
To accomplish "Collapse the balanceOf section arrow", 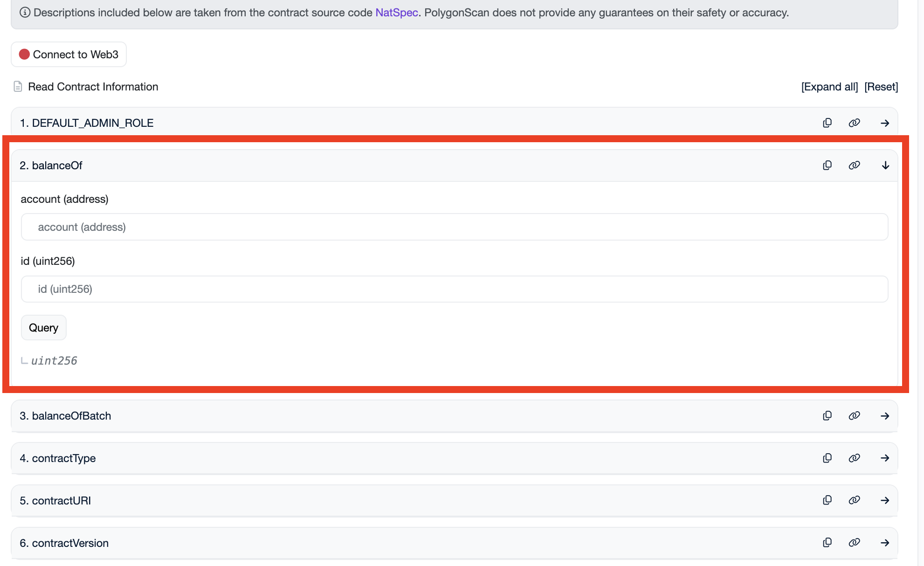I will pos(885,165).
